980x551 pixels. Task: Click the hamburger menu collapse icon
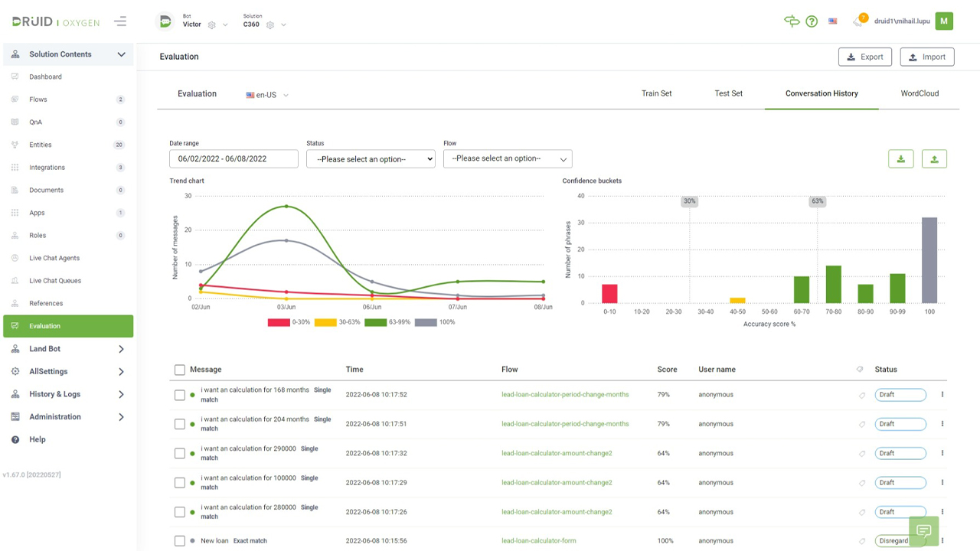(x=120, y=21)
